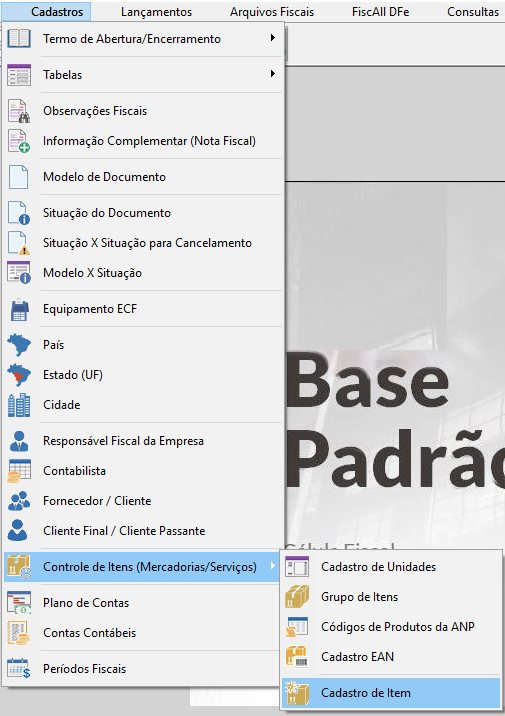Screen dimensions: 505x716
Task: Open the Consultas menu
Action: pos(473,12)
